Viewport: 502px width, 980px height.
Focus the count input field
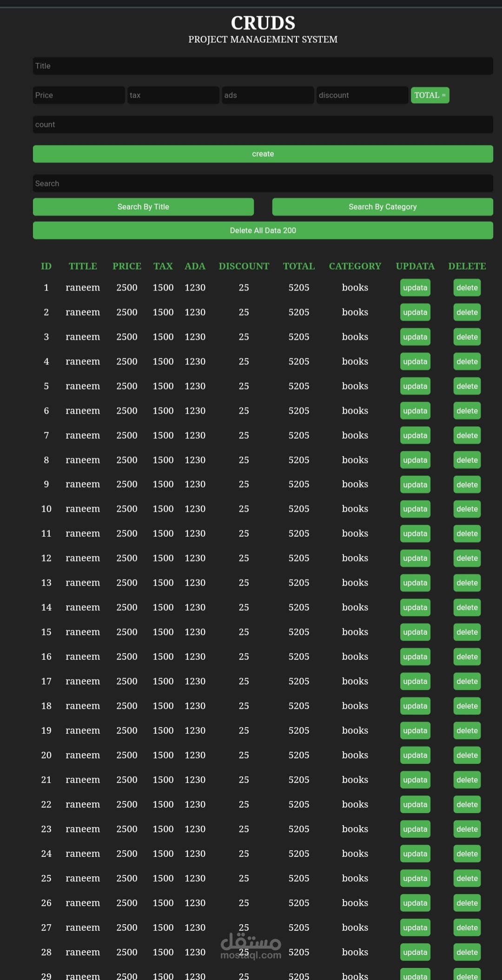263,125
